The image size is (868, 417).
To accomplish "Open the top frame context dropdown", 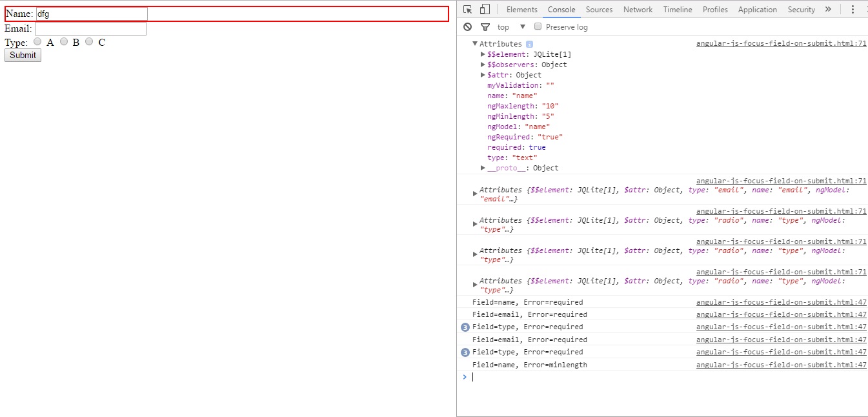I will pyautogui.click(x=507, y=26).
